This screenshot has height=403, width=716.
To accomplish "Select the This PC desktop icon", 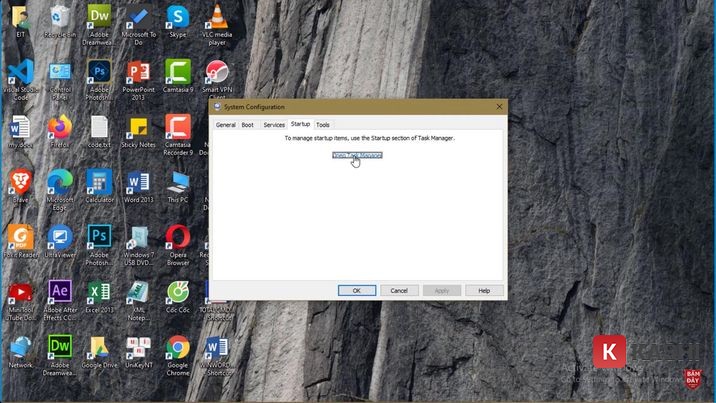I will [178, 186].
